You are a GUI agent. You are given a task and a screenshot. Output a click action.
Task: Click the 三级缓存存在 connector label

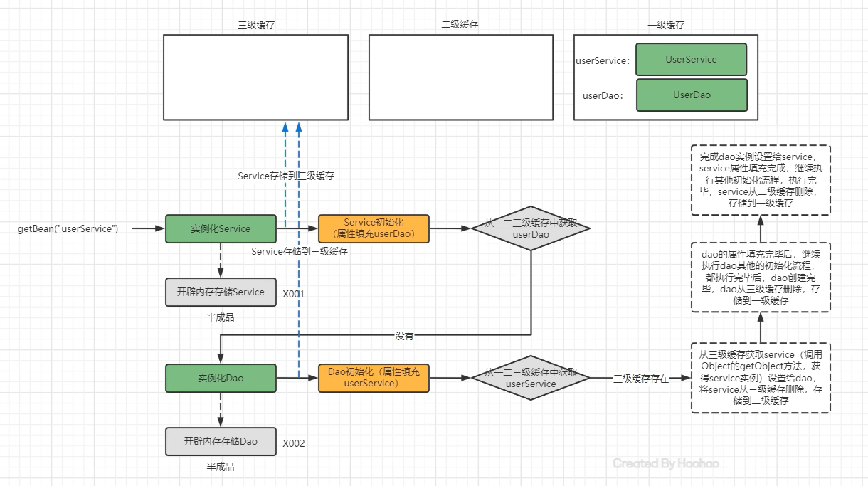tap(641, 379)
